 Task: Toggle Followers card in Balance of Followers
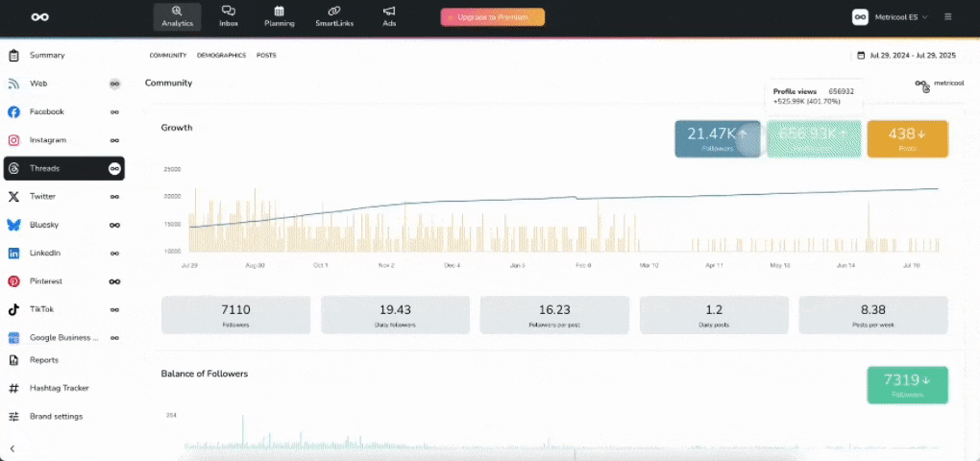[907, 384]
